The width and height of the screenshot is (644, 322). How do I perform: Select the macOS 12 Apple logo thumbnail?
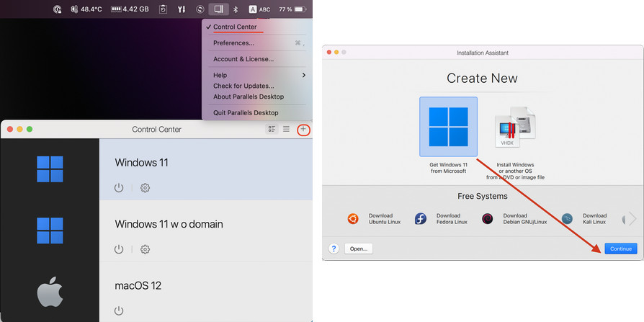(x=50, y=292)
